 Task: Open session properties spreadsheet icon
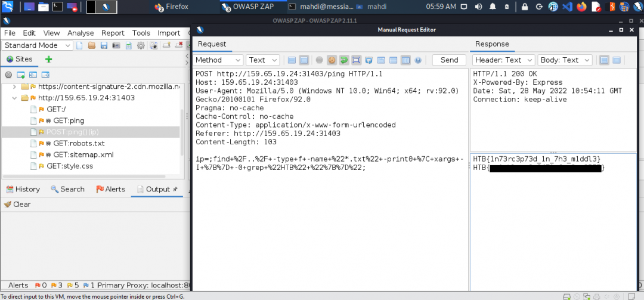129,45
